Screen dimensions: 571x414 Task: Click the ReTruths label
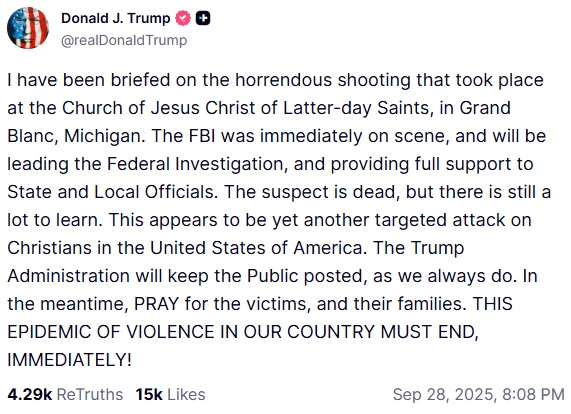click(90, 395)
